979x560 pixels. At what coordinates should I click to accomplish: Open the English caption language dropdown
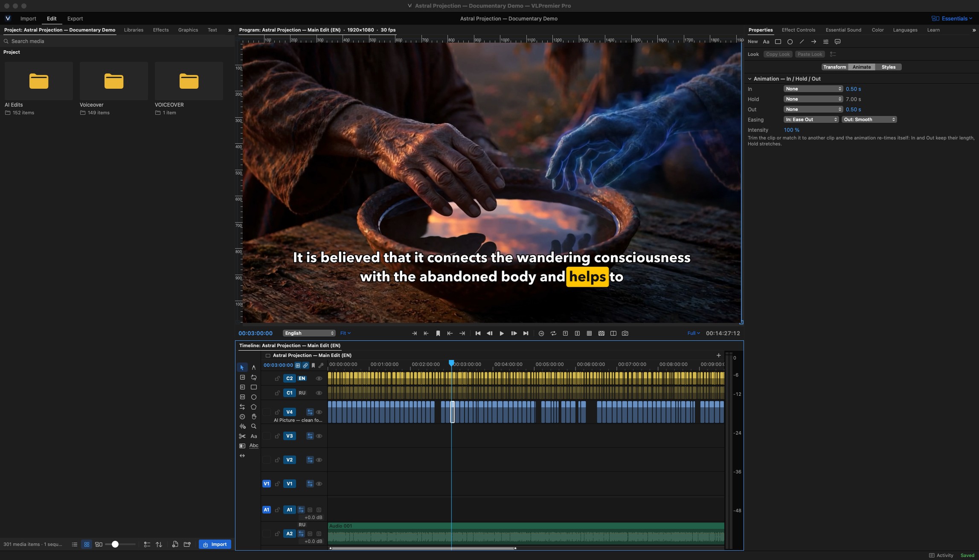309,334
